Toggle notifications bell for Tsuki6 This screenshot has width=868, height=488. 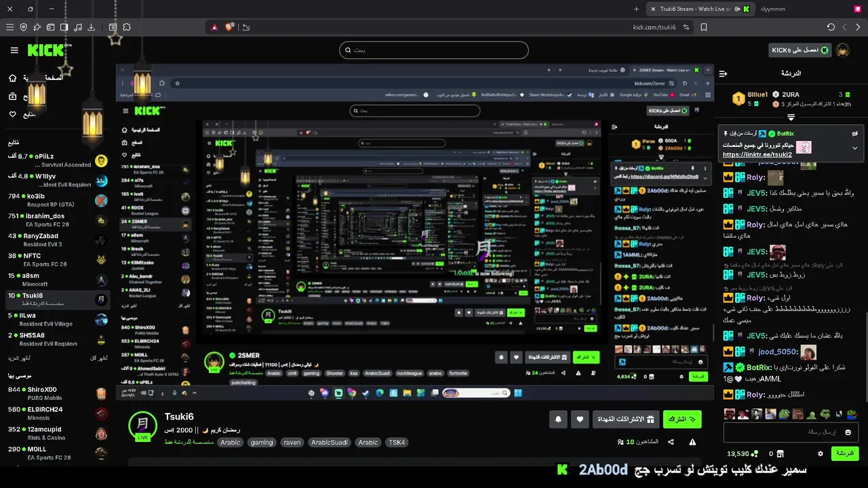[558, 420]
